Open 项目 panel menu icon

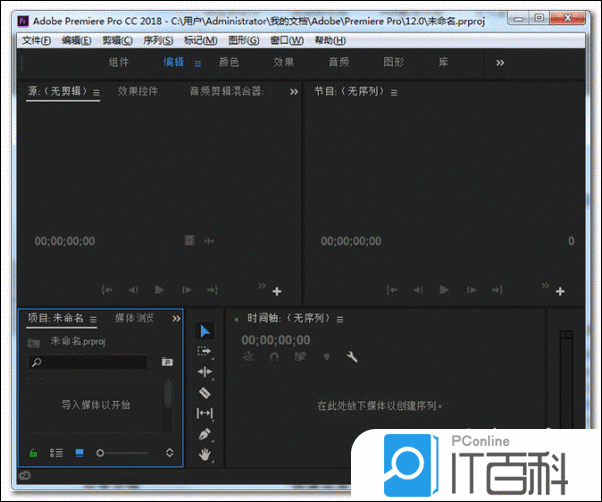pos(93,319)
